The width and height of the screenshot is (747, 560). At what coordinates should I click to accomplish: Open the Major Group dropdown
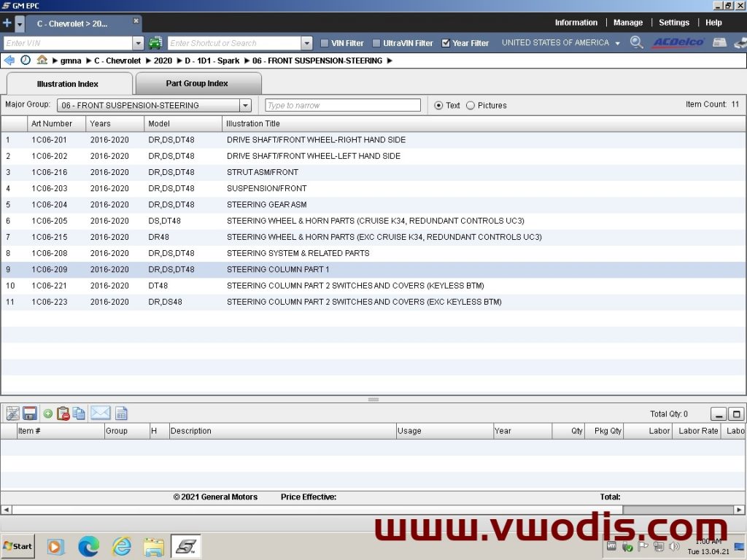point(245,105)
